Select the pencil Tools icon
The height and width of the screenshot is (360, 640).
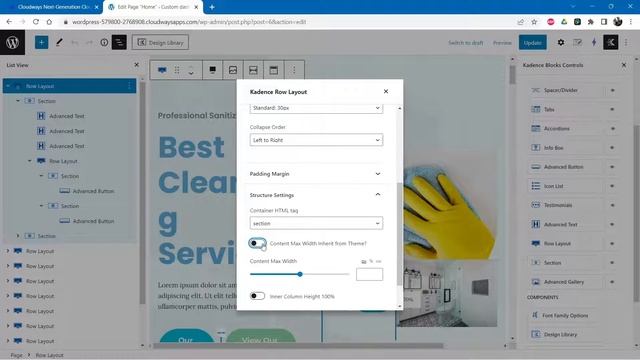pyautogui.click(x=59, y=42)
